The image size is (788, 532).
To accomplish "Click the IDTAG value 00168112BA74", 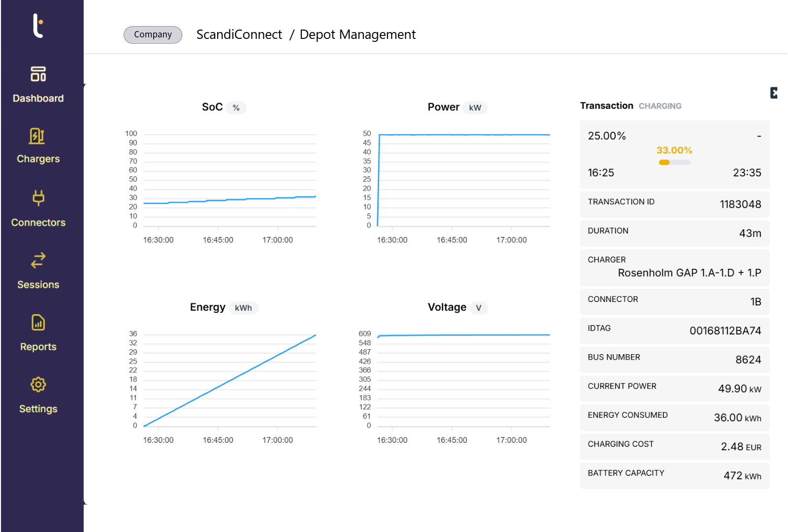I will [725, 331].
